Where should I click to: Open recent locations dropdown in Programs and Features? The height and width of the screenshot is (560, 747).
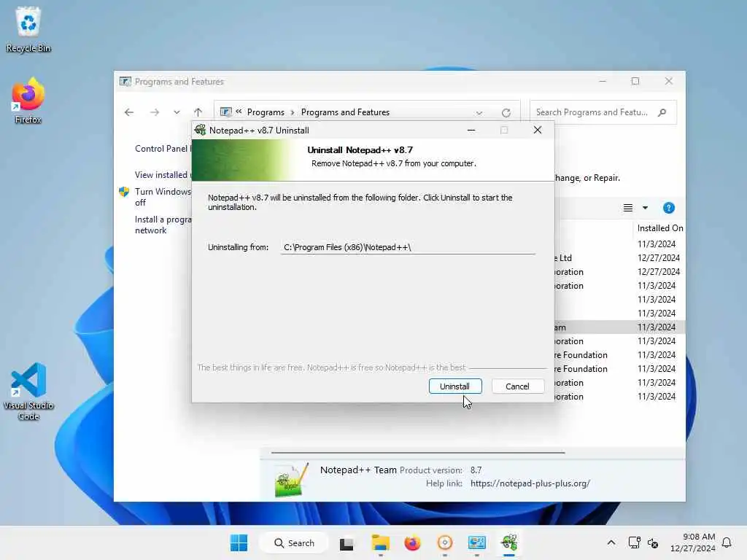coord(177,112)
